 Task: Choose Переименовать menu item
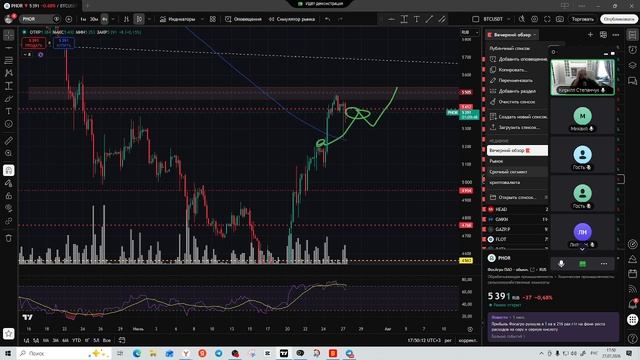[x=518, y=80]
